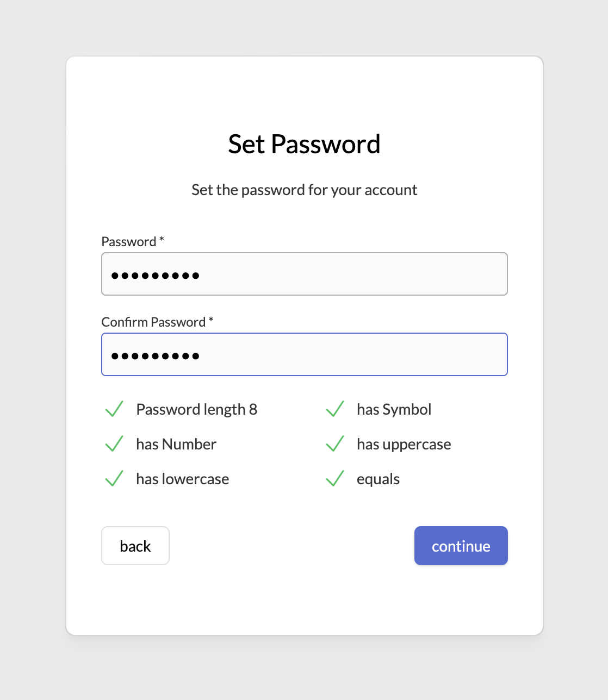The image size is (608, 700).
Task: Click the Password field label
Action: pos(127,241)
